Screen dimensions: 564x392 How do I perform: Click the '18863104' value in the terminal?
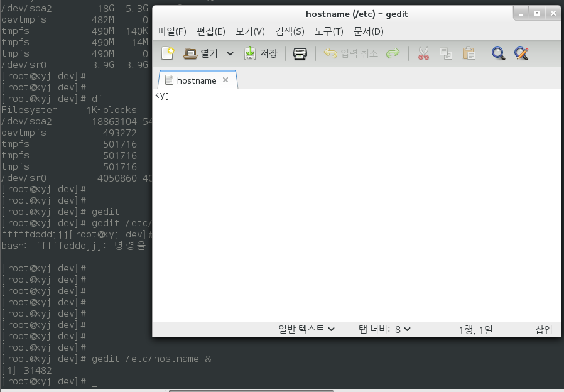114,121
